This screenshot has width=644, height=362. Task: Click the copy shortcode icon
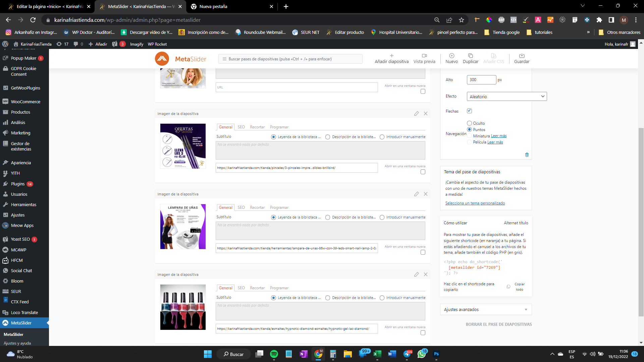tap(508, 287)
